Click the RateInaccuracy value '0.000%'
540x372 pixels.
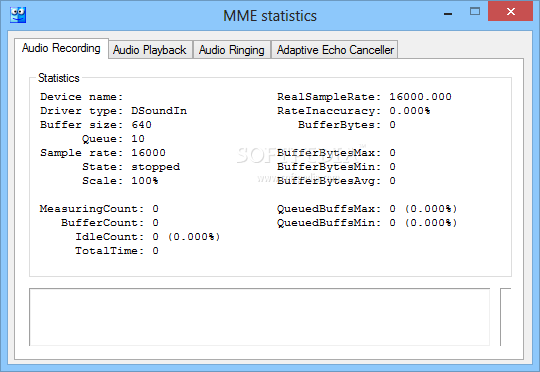point(410,111)
